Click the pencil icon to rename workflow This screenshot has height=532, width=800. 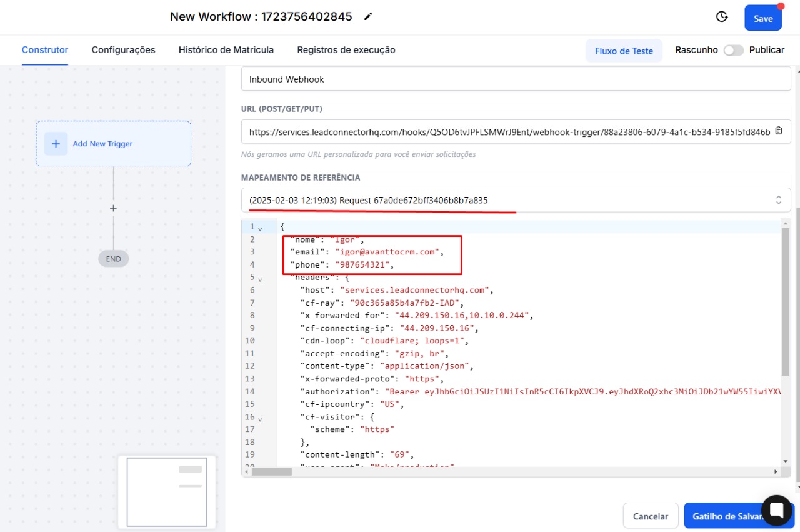click(x=368, y=17)
